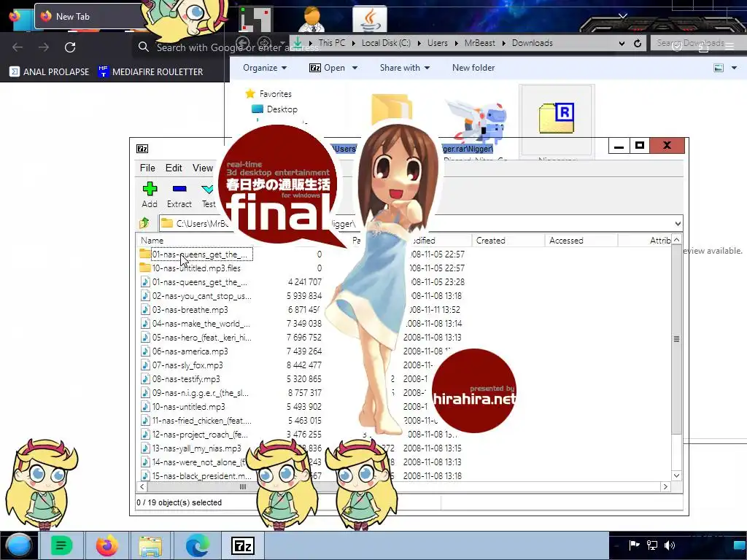Click the Extract button in 7-Zip toolbar
Screen dimensions: 747x560
(x=179, y=195)
